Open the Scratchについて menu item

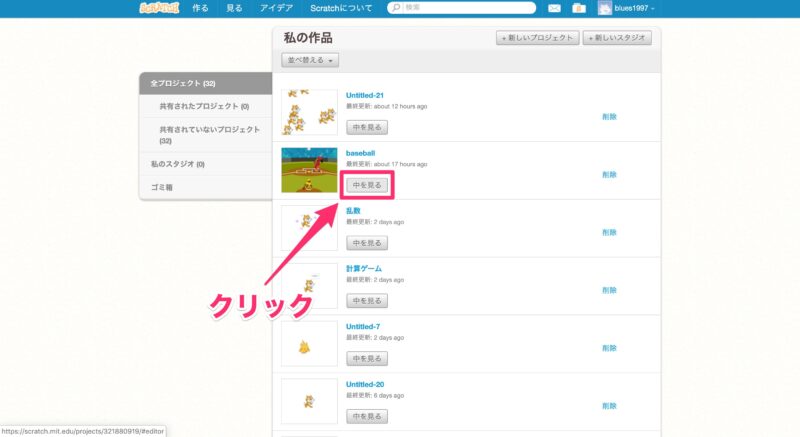[x=341, y=8]
